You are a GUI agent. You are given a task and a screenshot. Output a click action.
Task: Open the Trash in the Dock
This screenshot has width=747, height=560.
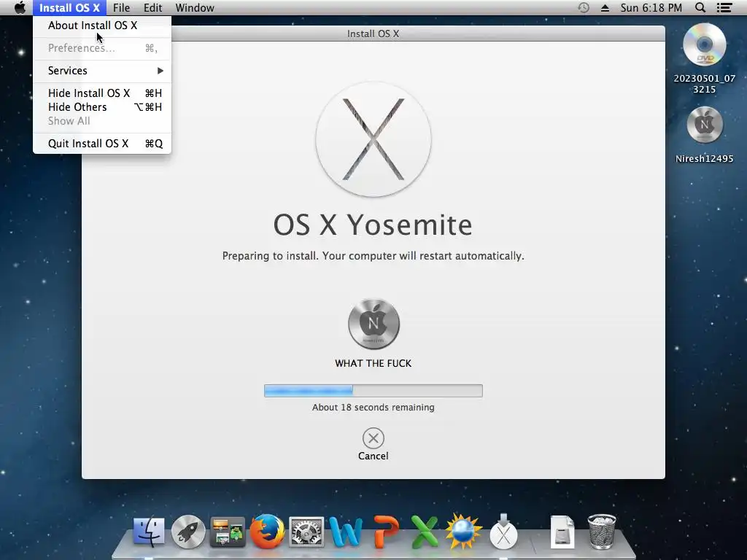602,532
